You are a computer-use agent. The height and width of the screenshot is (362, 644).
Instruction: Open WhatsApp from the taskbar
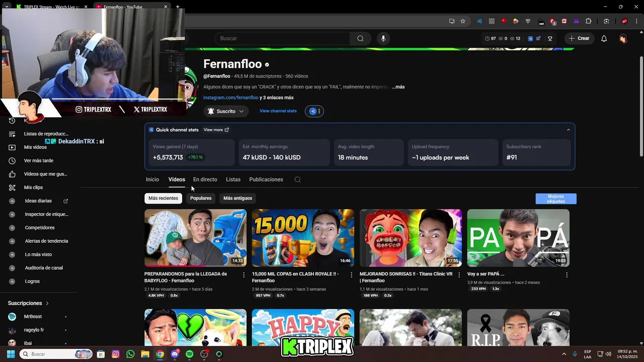(131, 354)
